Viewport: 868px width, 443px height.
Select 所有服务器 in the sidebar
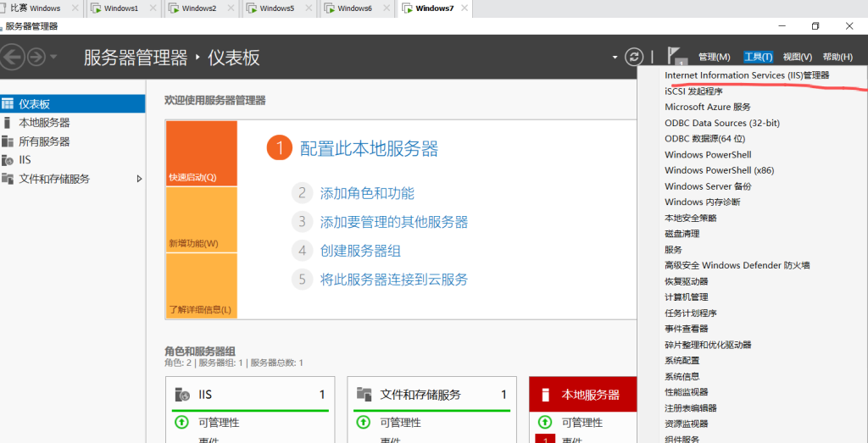click(x=44, y=141)
